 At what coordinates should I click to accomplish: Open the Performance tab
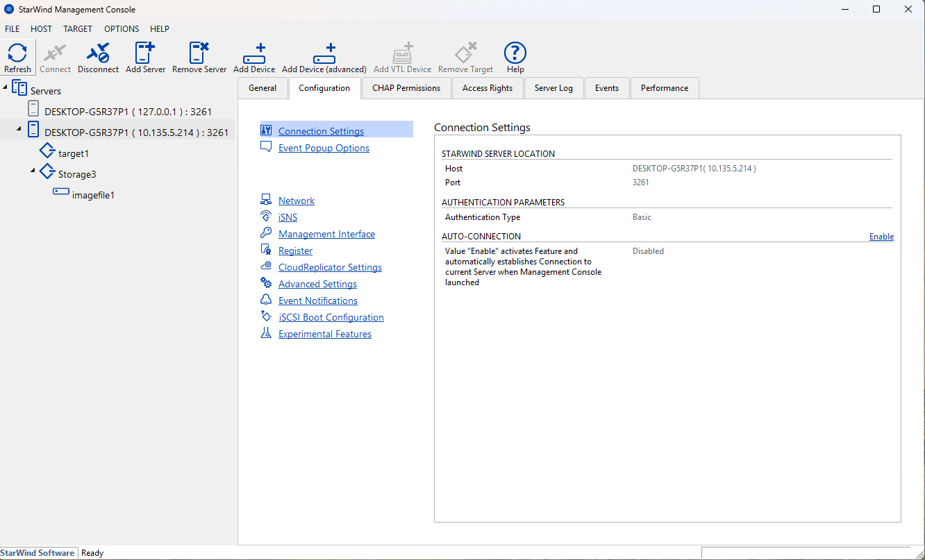(x=665, y=88)
